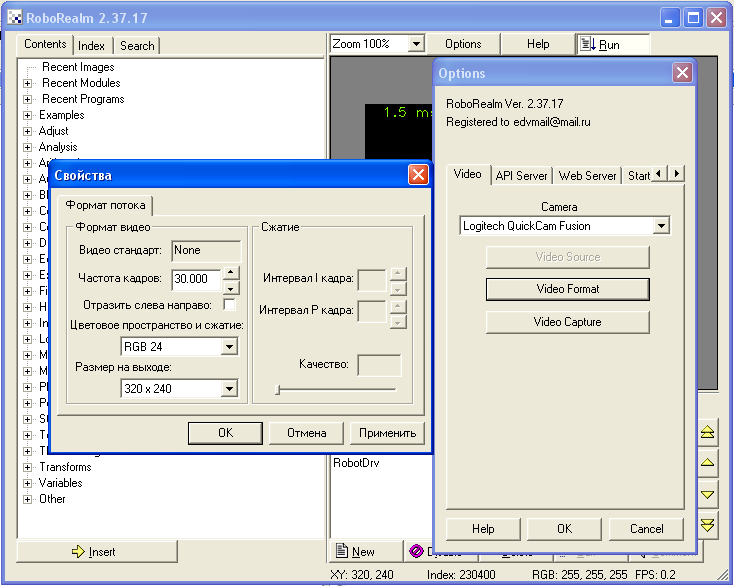Image resolution: width=734 pixels, height=586 pixels.
Task: Toggle the 'Отразить слева направо' checkbox
Action: coord(230,305)
